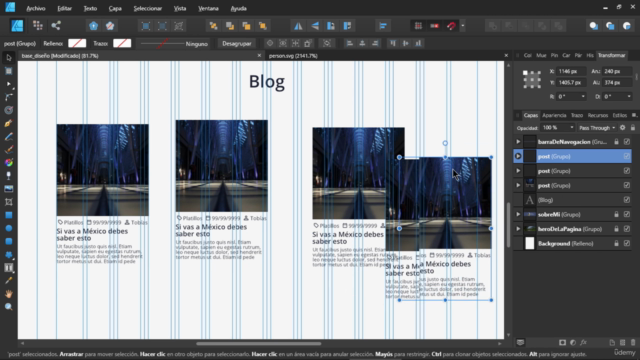Select the Pen tool

point(9,123)
